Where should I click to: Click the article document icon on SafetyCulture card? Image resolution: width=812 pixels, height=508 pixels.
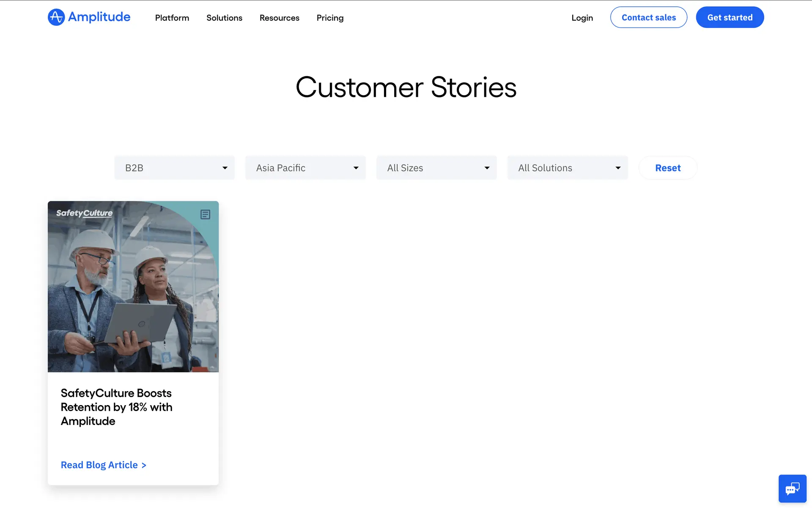pos(205,215)
